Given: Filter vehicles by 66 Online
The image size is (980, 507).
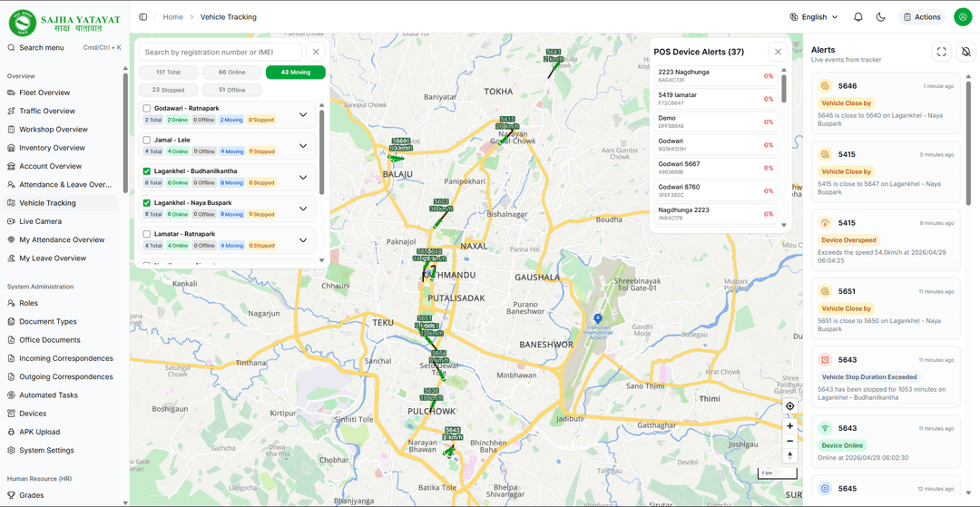Looking at the screenshot, I should [x=232, y=73].
